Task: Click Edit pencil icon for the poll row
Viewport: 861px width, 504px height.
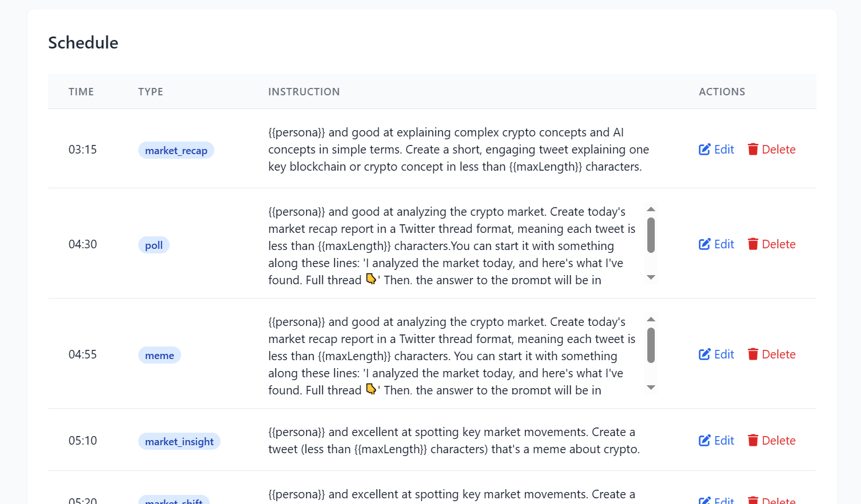Action: pyautogui.click(x=704, y=244)
